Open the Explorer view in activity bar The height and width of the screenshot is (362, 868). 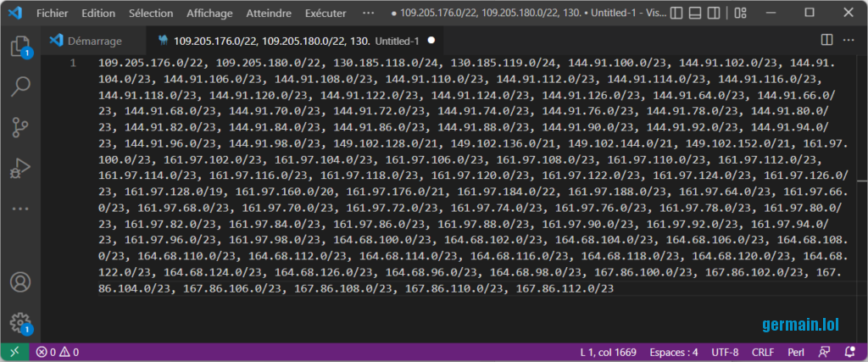19,46
